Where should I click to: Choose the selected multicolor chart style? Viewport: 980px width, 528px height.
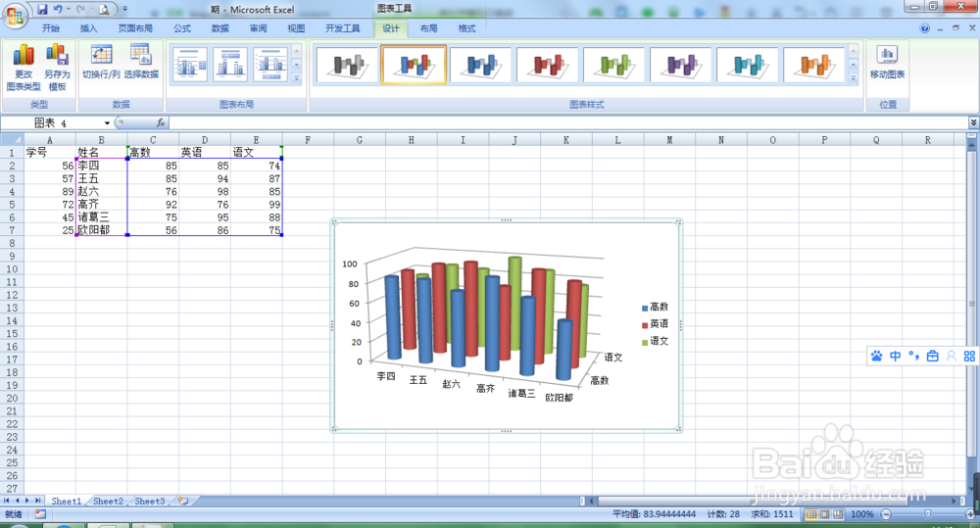[x=414, y=65]
